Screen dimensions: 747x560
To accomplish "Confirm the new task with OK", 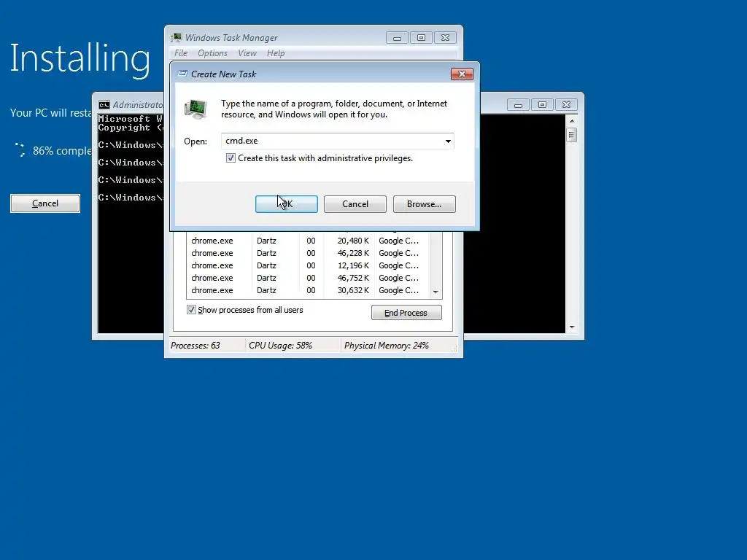I will pyautogui.click(x=286, y=204).
